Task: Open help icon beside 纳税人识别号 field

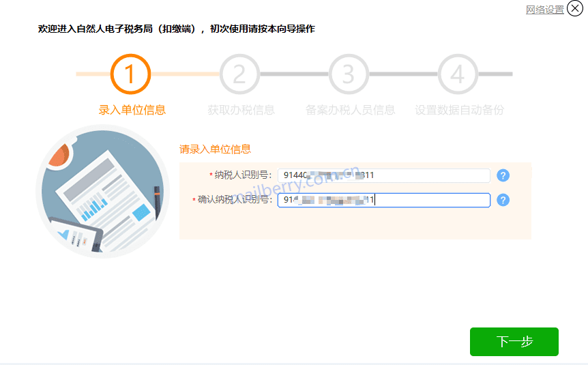Action: pos(503,175)
